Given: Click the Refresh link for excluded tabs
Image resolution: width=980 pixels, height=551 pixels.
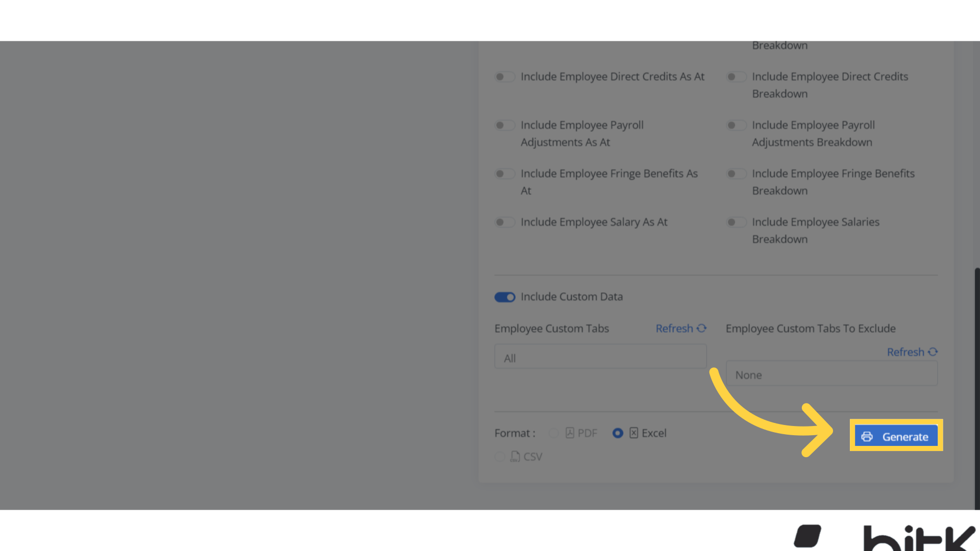Looking at the screenshot, I should tap(904, 352).
